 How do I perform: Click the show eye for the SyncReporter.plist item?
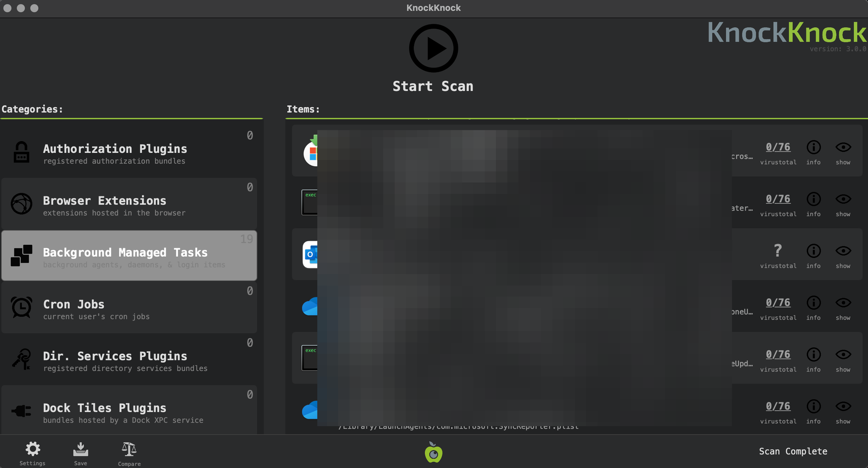(843, 406)
